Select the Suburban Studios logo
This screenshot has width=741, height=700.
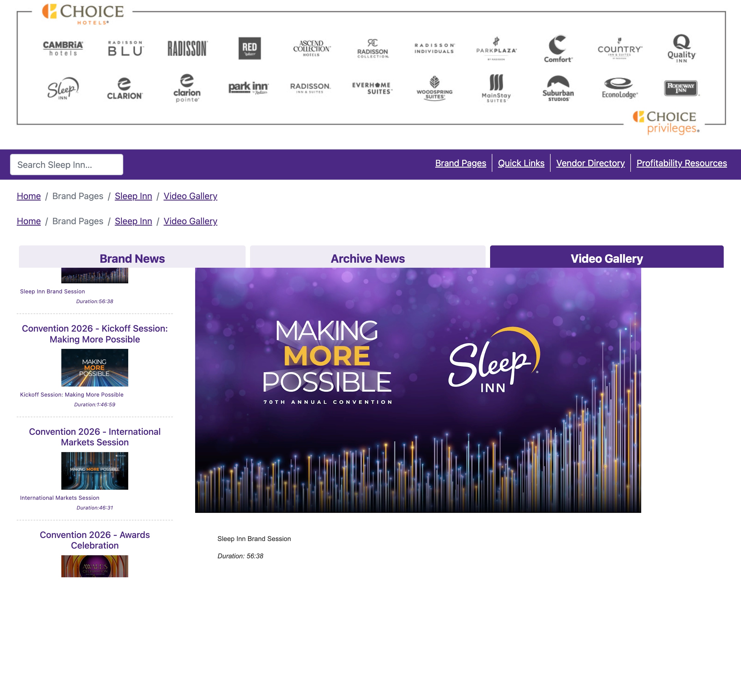coord(558,88)
